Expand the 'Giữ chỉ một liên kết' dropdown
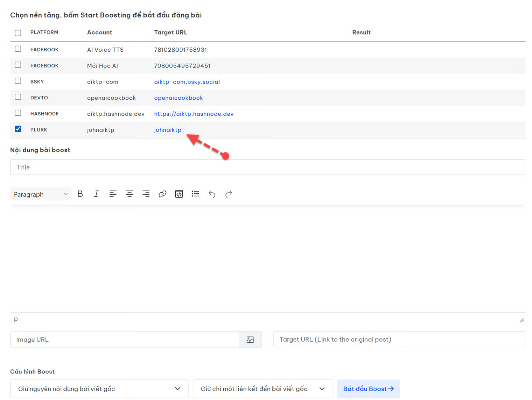Viewport: 532px width, 400px height. (x=262, y=389)
